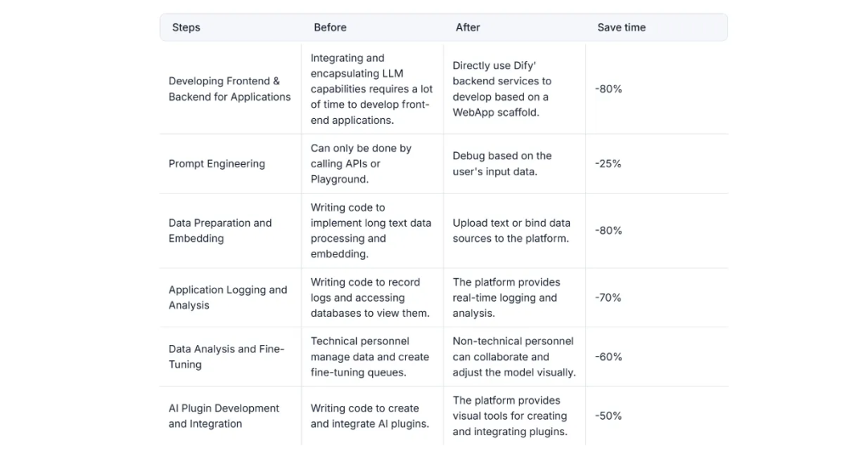Click 'Non-technical personnel can collaborate' cell

coord(514,356)
